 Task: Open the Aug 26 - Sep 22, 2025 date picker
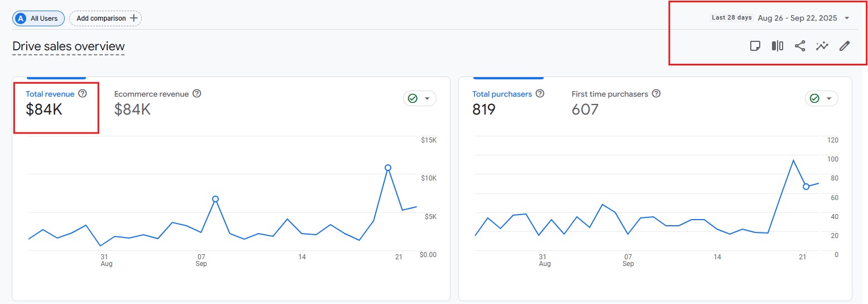pyautogui.click(x=797, y=18)
